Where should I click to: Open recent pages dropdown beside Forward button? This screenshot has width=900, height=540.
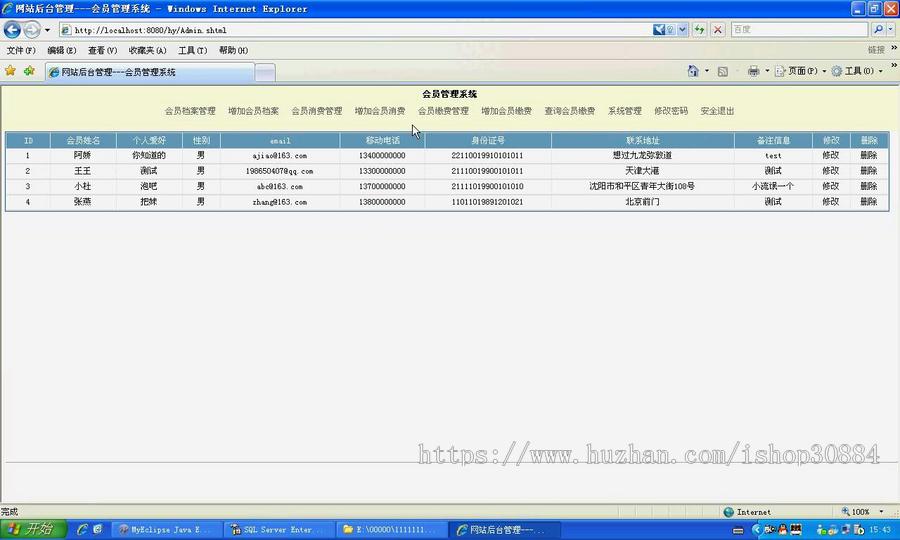tap(47, 30)
